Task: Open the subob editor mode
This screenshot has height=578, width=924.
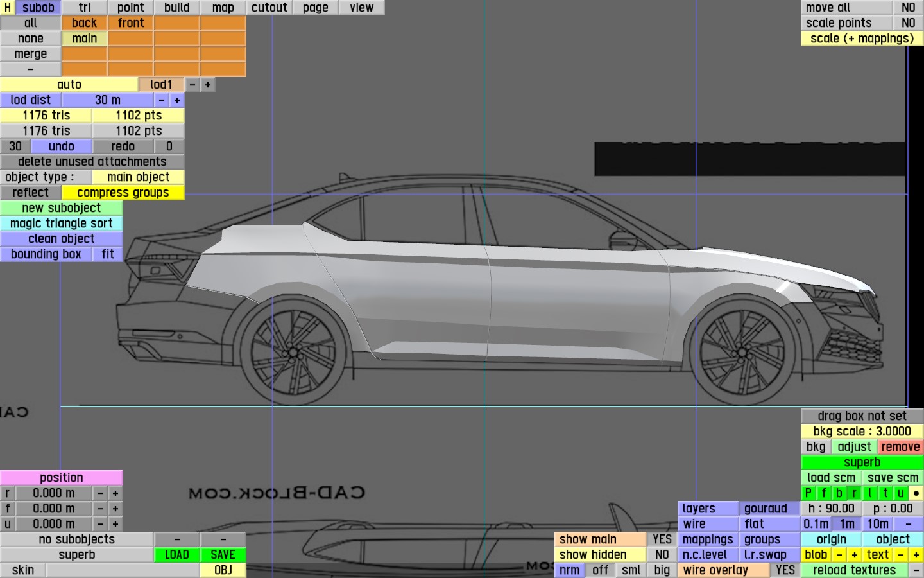Action: (38, 8)
